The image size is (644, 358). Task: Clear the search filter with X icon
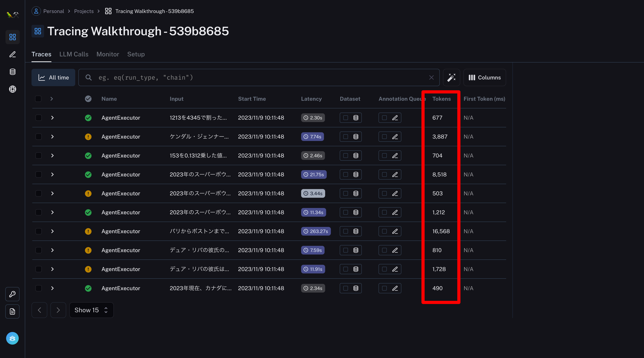click(431, 77)
